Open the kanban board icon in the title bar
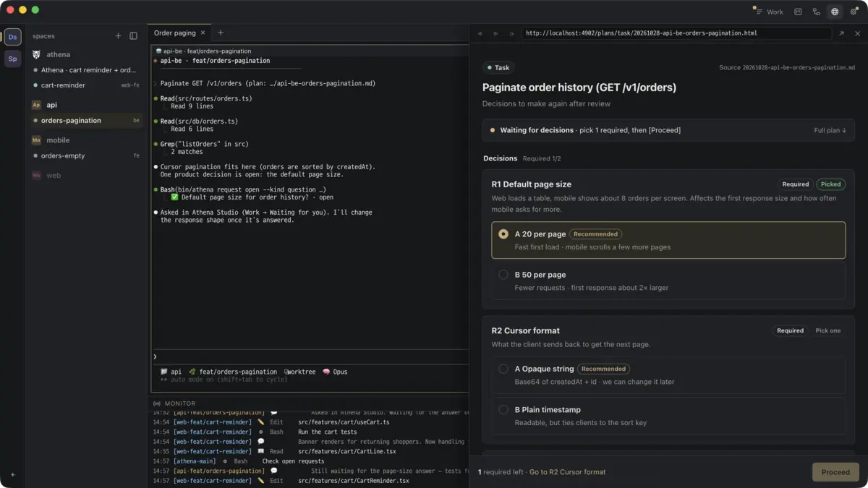The image size is (868, 488). [x=798, y=12]
